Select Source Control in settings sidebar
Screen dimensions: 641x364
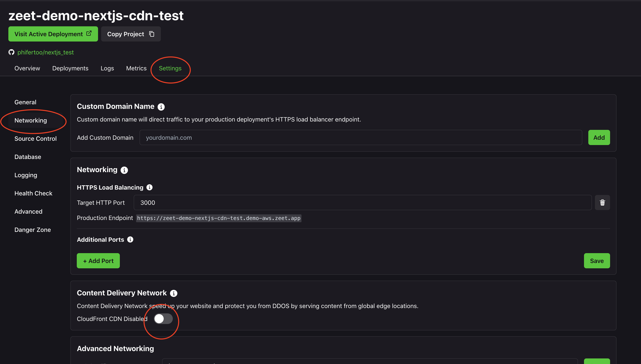point(35,139)
